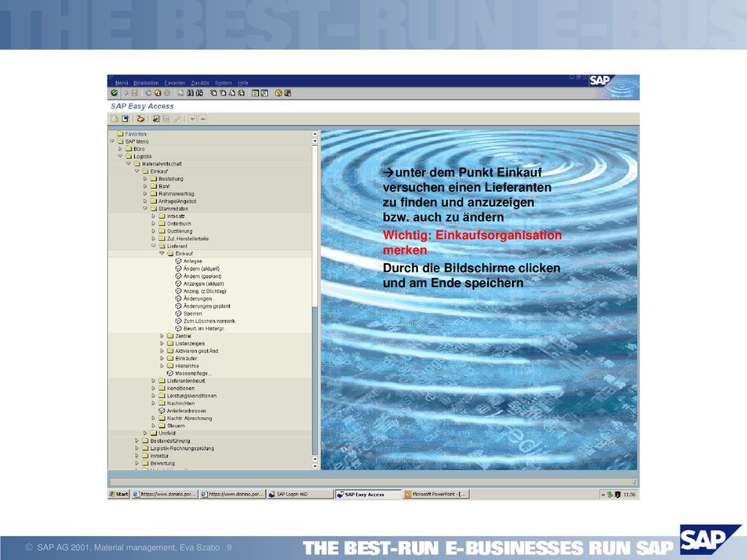This screenshot has width=747, height=560.
Task: Switch to SAP Logon 46D taskbar button
Action: pyautogui.click(x=300, y=494)
